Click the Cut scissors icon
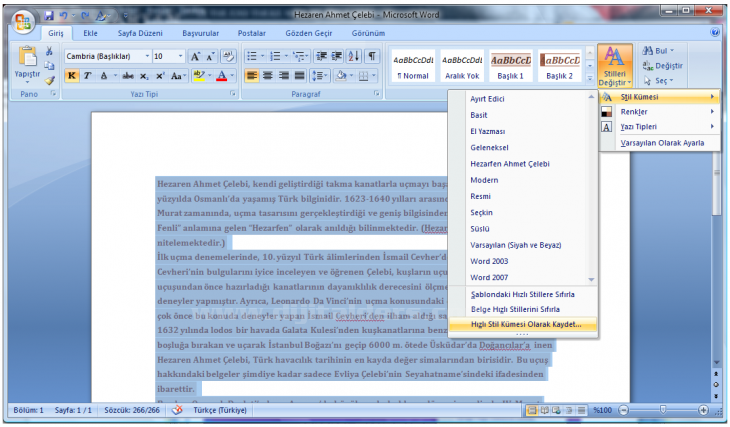This screenshot has width=730, height=427. (x=49, y=51)
